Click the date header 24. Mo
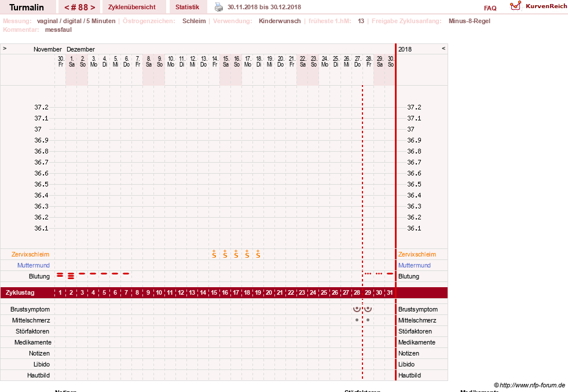The image size is (568, 392). click(325, 61)
